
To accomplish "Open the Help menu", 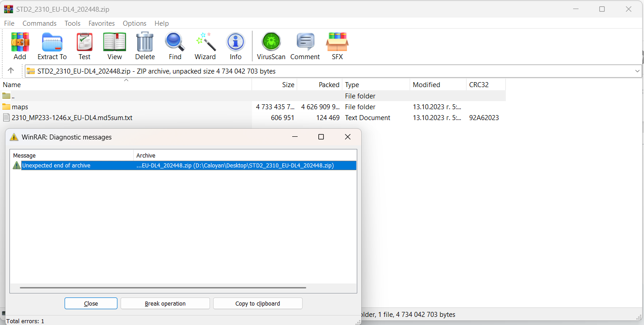I will click(162, 23).
